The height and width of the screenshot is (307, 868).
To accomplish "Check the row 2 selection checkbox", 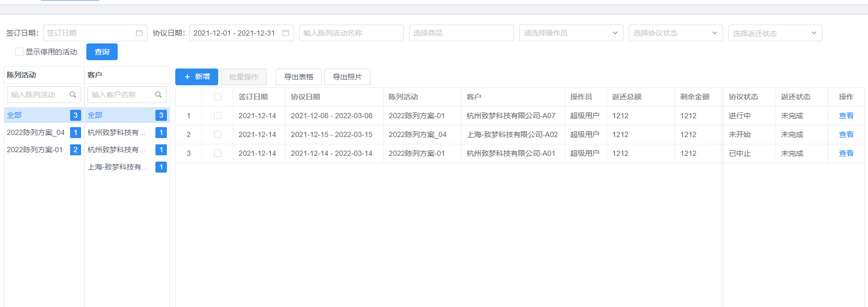I will (218, 134).
